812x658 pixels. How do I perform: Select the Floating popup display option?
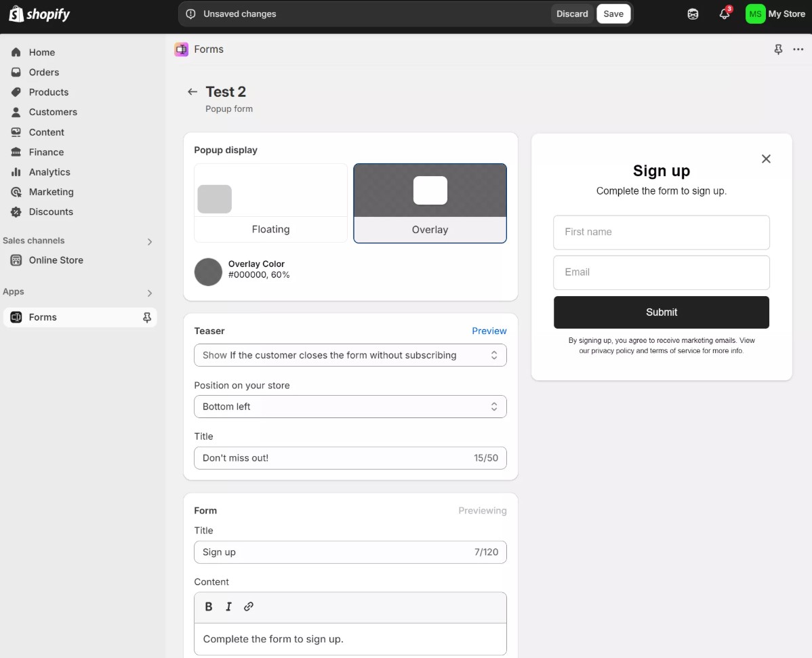[270, 203]
